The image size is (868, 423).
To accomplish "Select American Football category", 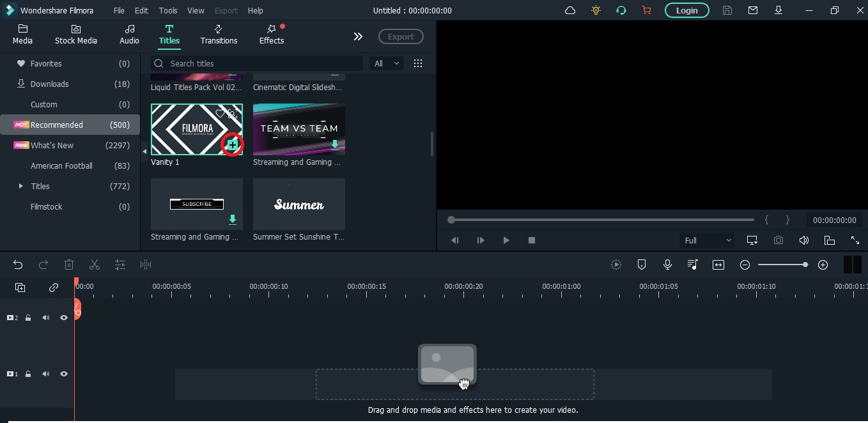I will pos(70,165).
